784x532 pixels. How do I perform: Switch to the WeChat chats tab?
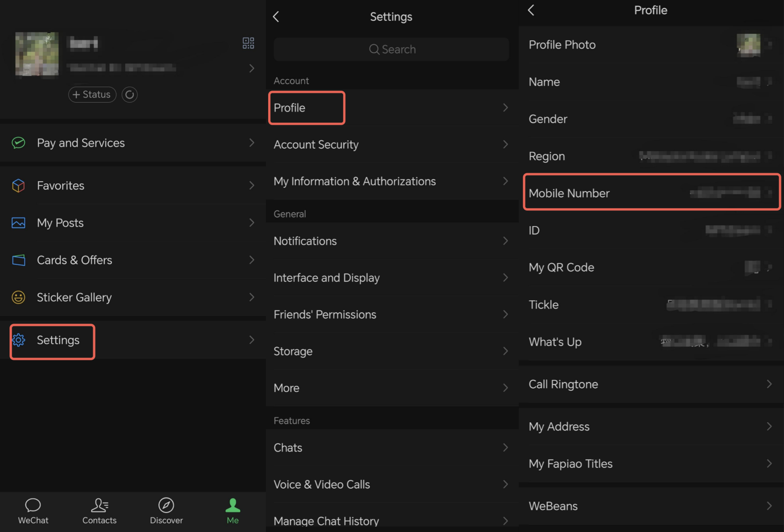pyautogui.click(x=33, y=511)
